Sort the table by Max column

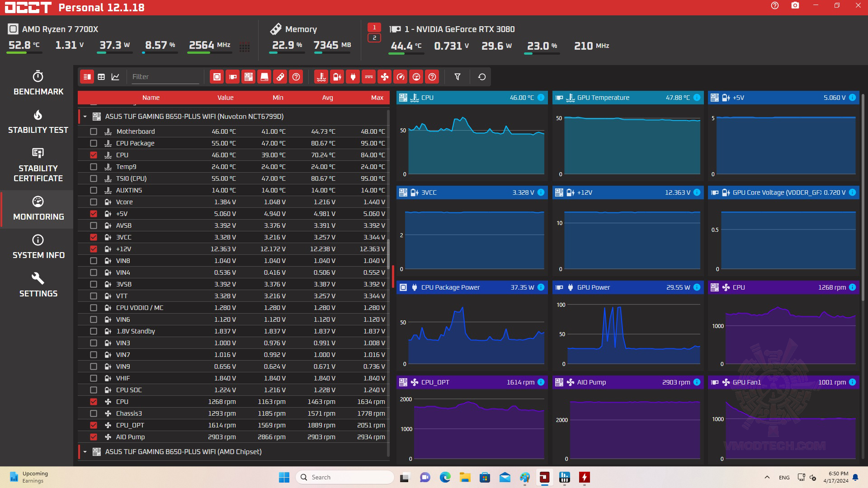coord(377,98)
